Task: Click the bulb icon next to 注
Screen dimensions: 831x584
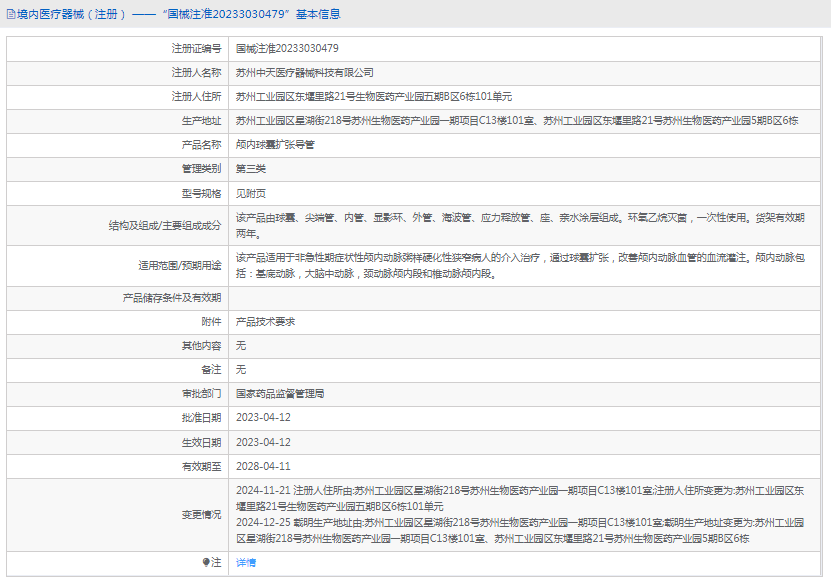Action: click(206, 562)
